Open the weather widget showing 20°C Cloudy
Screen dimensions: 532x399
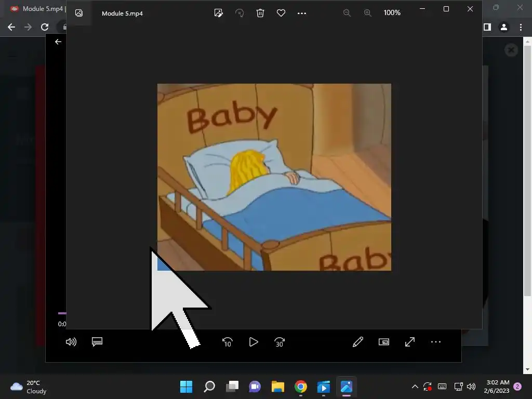[x=29, y=387]
